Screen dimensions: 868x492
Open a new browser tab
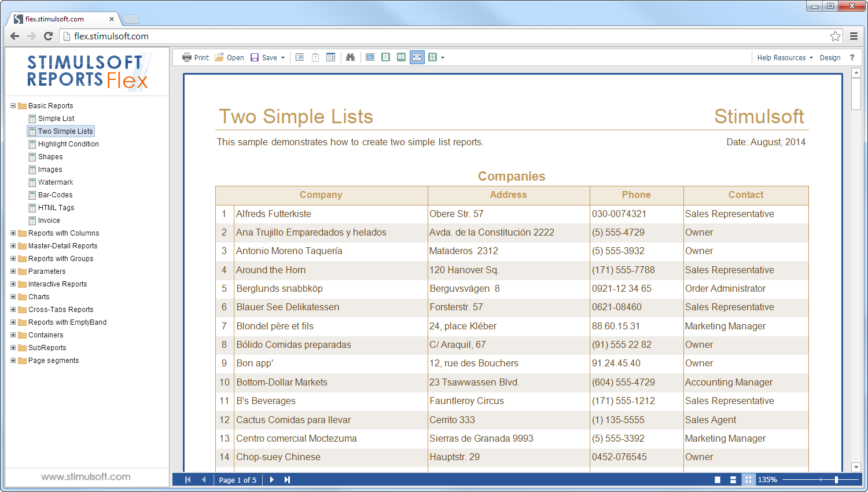(x=131, y=19)
